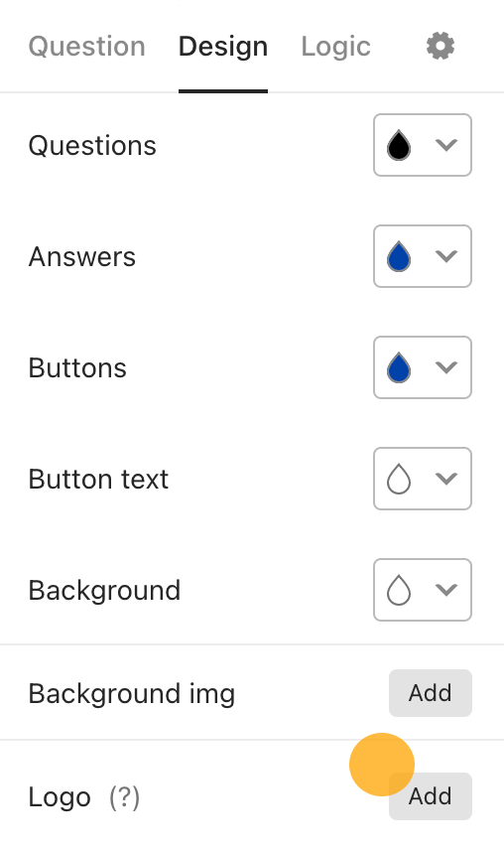Switch to the Question tab

[86, 47]
